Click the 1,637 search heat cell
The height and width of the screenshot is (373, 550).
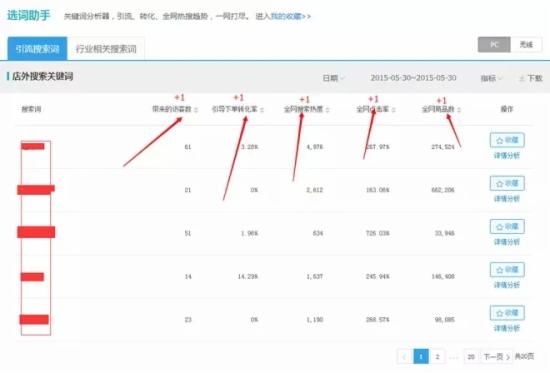point(315,277)
